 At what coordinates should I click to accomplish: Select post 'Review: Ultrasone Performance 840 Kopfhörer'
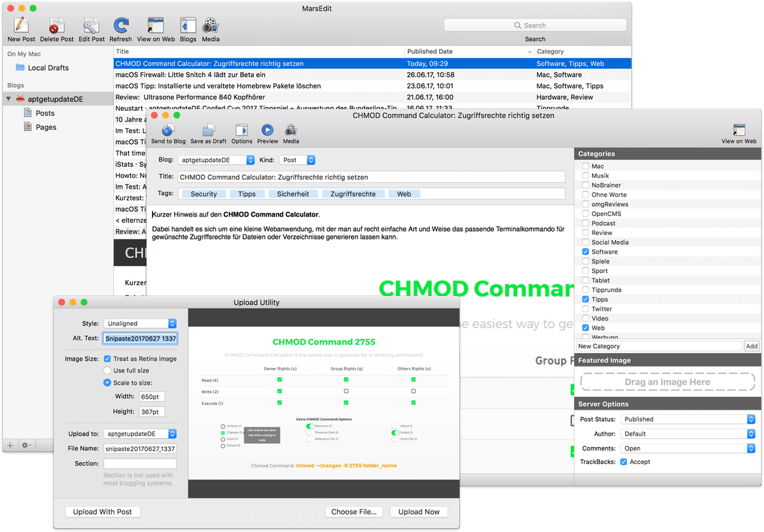372,97
